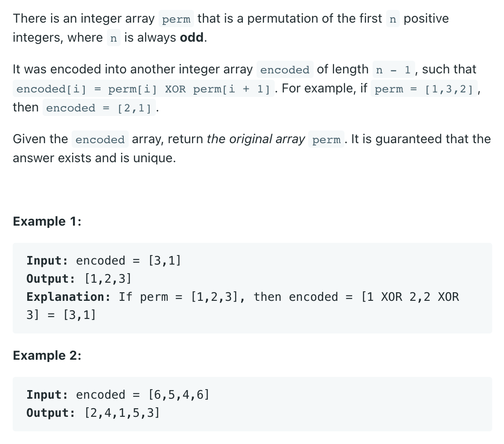Click the 'perm' code snippet after 'original array'
Viewport: 504px width, 444px height.
(x=326, y=139)
